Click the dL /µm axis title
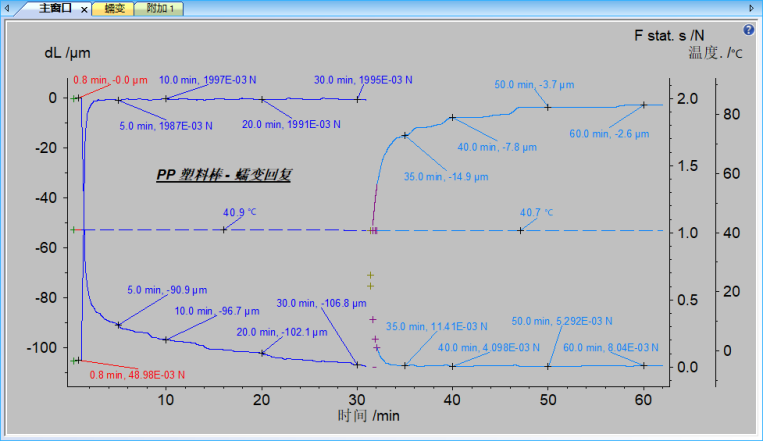Image resolution: width=763 pixels, height=441 pixels. [x=67, y=53]
